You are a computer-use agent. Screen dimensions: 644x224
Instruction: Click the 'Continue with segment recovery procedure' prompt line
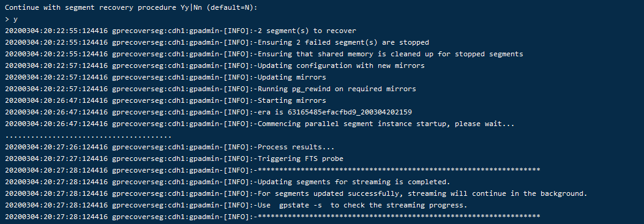(x=131, y=8)
